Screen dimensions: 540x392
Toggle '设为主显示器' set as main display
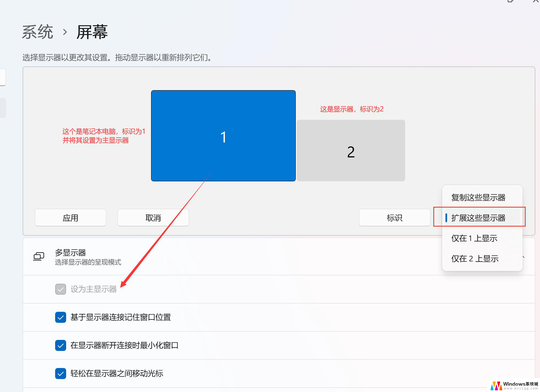[x=60, y=288]
